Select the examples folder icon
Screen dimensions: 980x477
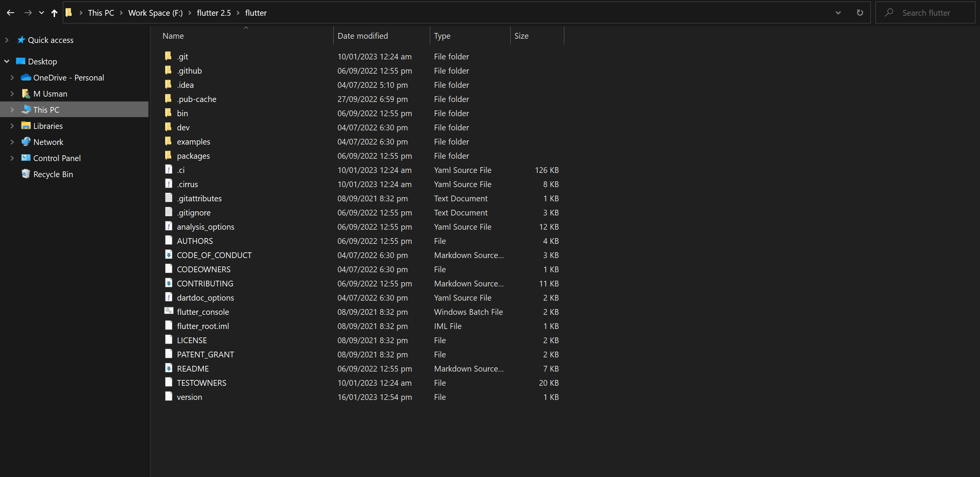[168, 141]
